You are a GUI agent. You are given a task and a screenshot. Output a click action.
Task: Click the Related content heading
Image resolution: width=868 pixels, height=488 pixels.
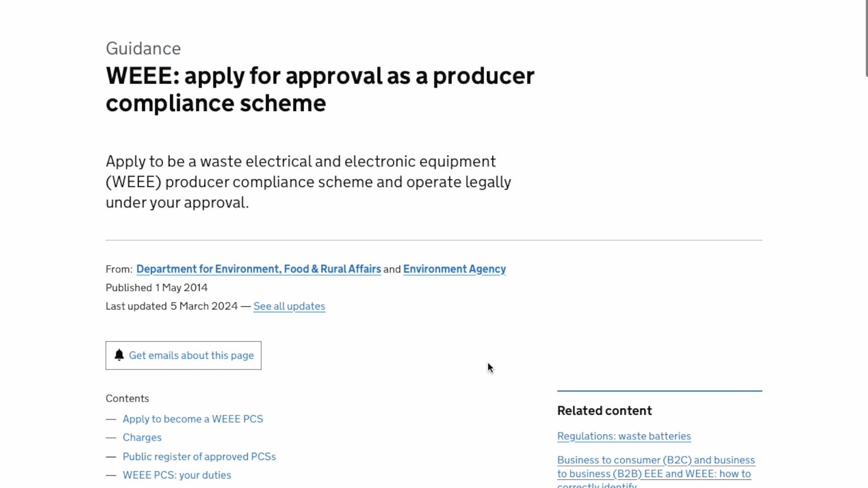(604, 411)
